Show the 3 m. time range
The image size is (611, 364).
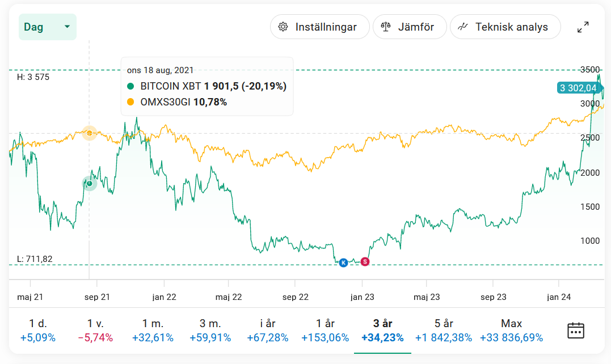coord(210,331)
